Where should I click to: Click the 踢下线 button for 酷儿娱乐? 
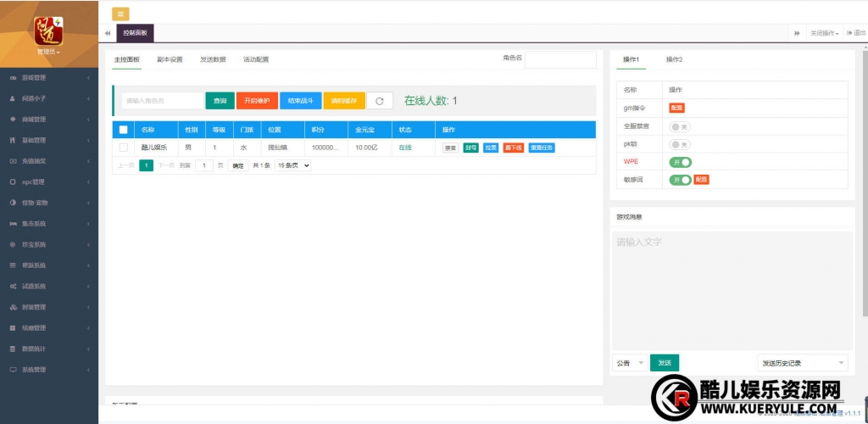coord(513,148)
